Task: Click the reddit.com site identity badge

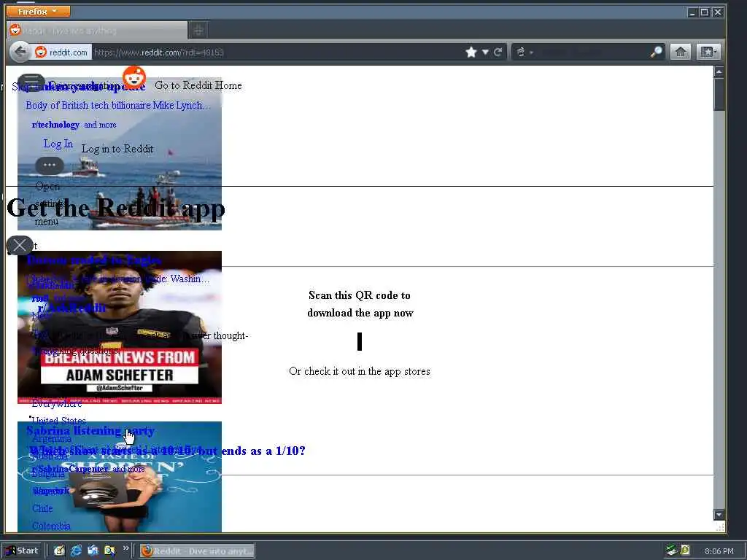Action: 62,52
